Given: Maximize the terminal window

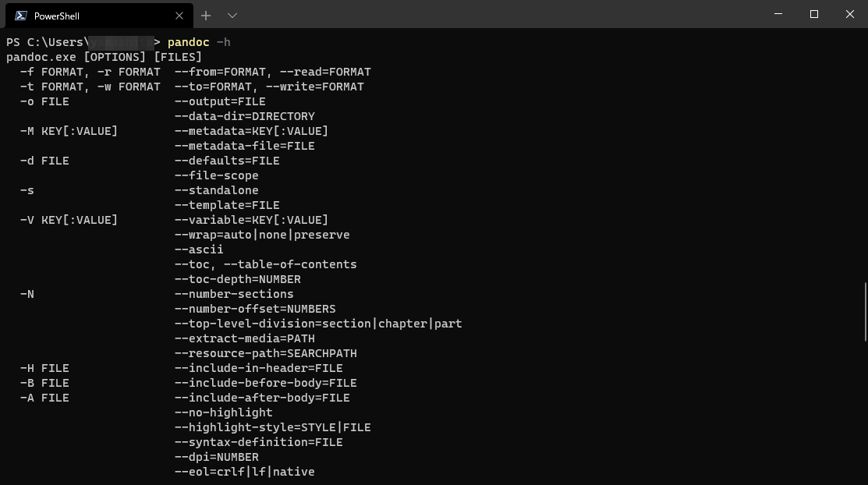Looking at the screenshot, I should pyautogui.click(x=813, y=14).
